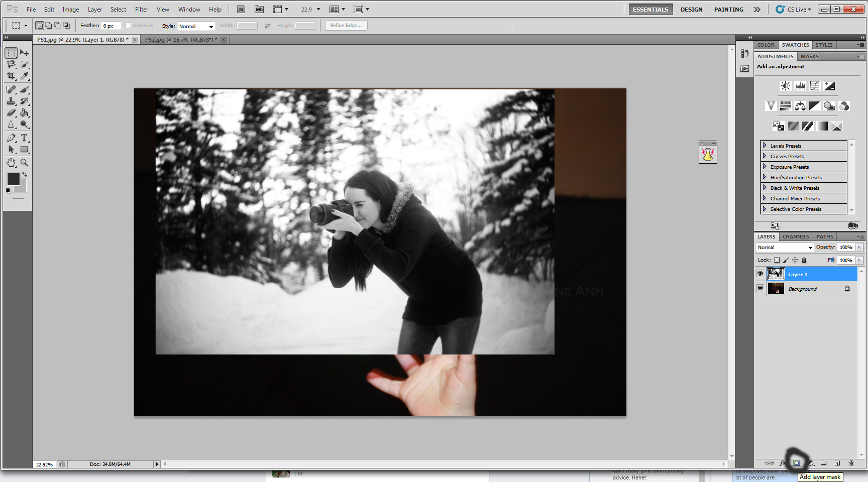The width and height of the screenshot is (868, 482).
Task: Toggle the Anti-alias checkbox
Action: click(128, 26)
